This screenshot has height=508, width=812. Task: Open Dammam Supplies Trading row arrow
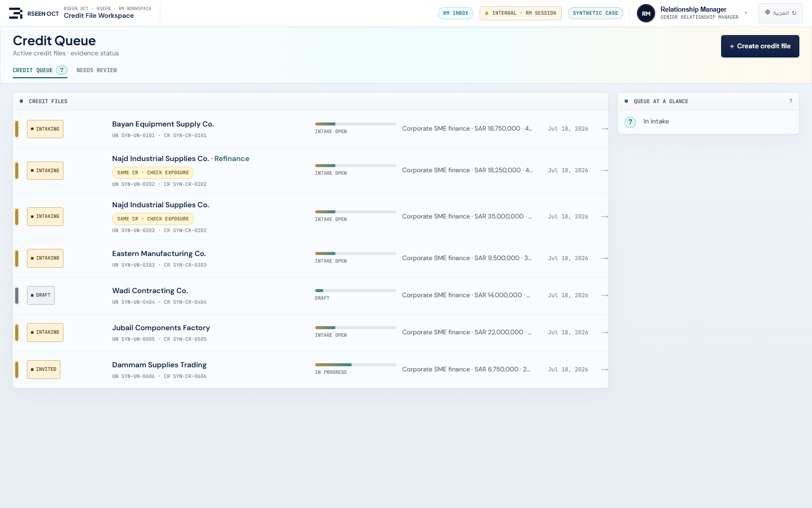604,370
